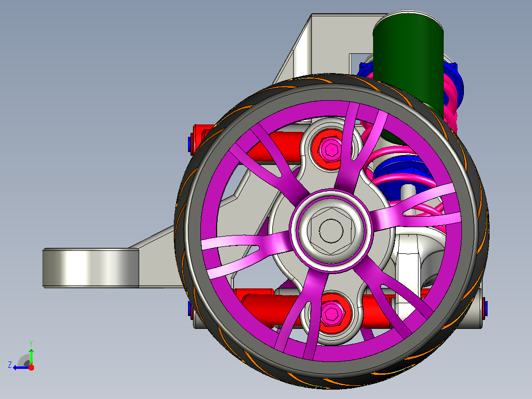Select the central hex nut on the wheel hub
The width and height of the screenshot is (532, 399).
331,231
